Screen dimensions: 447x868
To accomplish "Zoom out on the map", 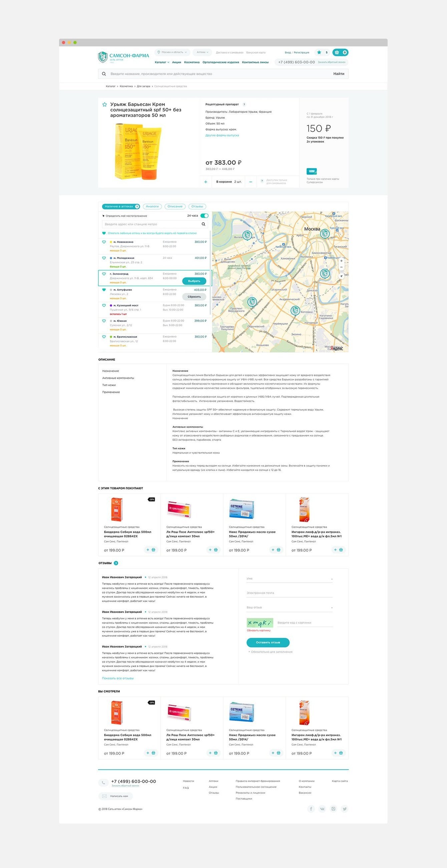I will [341, 267].
